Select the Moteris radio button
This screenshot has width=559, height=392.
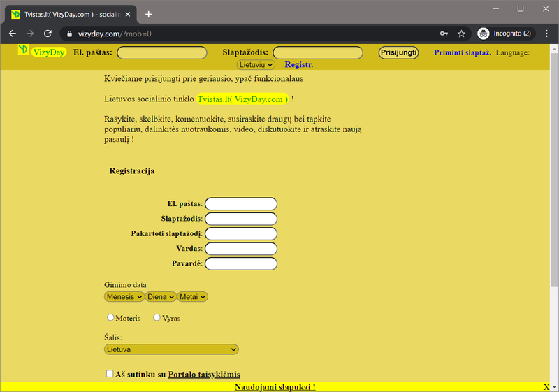click(110, 318)
